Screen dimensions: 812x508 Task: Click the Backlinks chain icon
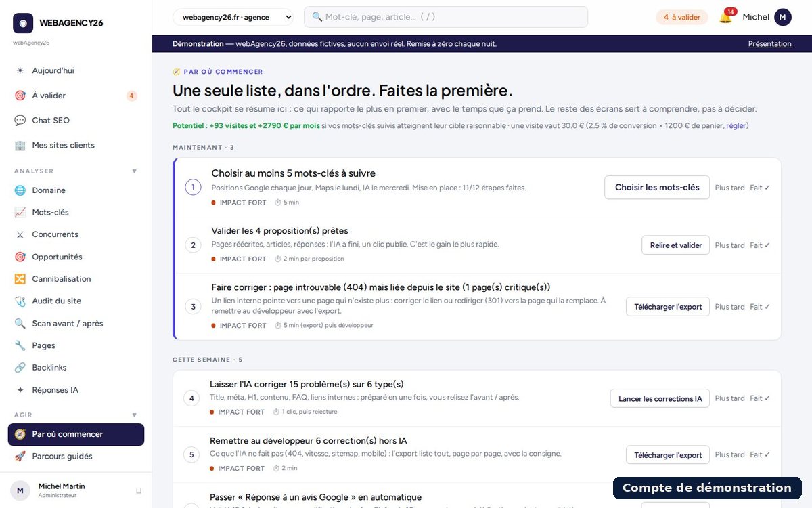(x=20, y=368)
